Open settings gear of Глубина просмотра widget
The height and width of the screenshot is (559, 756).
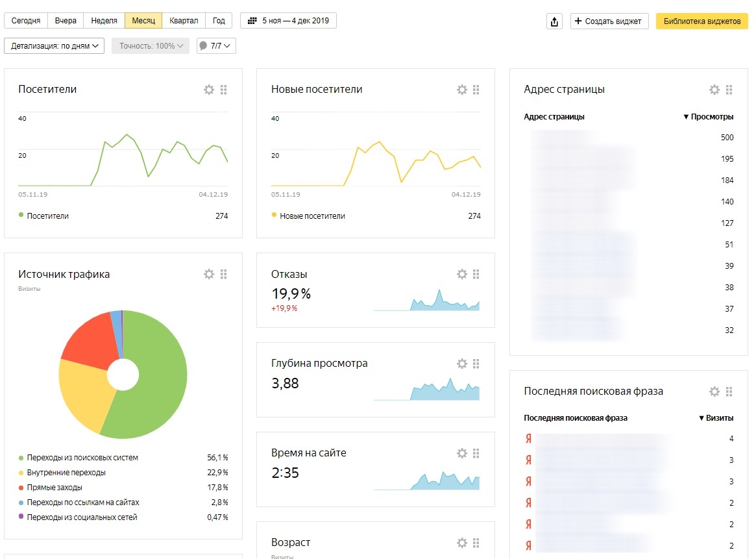[x=462, y=364]
